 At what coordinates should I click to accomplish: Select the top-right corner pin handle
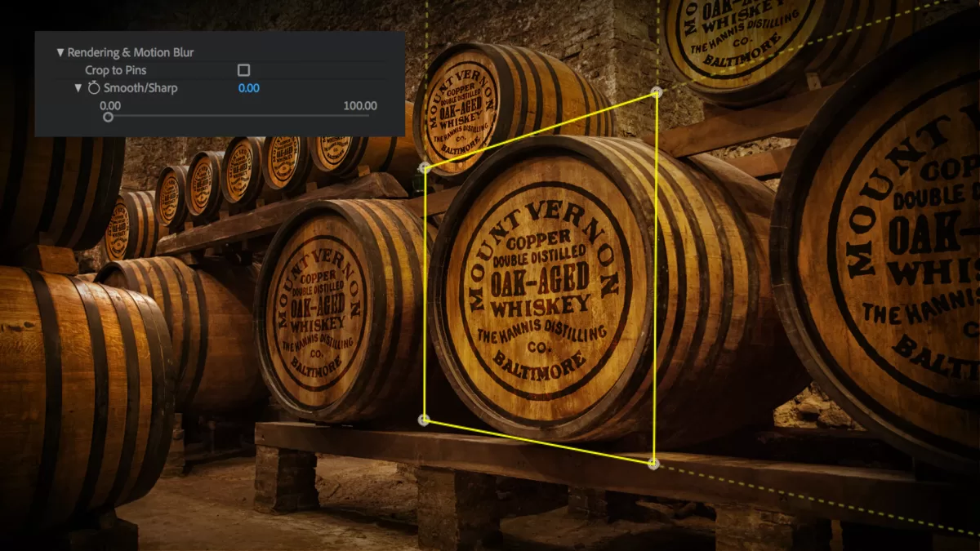[656, 93]
